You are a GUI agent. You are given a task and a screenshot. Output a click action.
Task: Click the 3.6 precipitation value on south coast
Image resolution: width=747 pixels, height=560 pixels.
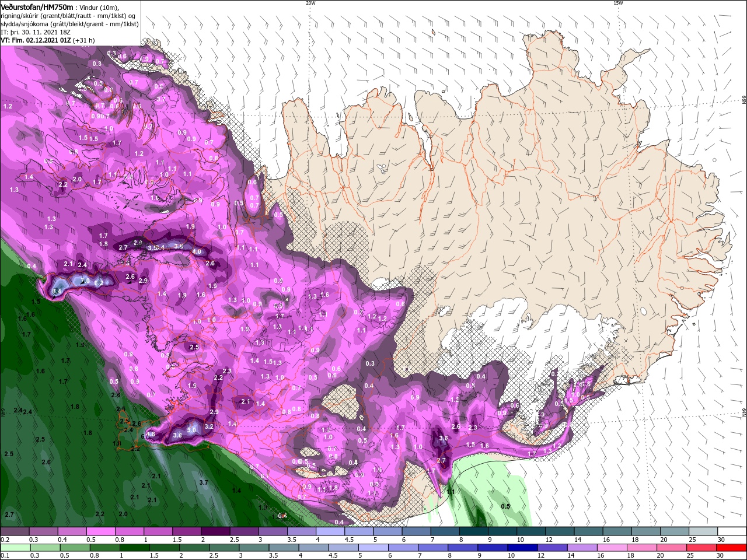pyautogui.click(x=444, y=439)
